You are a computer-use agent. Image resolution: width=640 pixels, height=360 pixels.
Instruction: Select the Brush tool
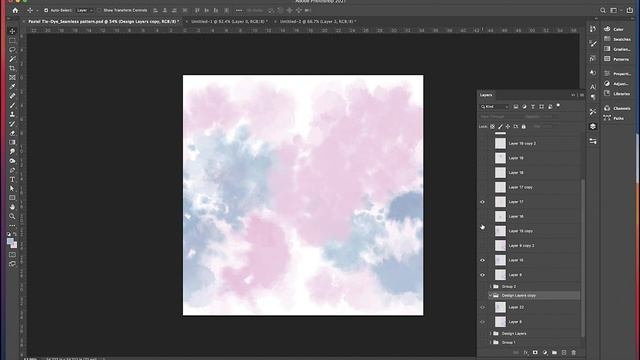[x=12, y=105]
